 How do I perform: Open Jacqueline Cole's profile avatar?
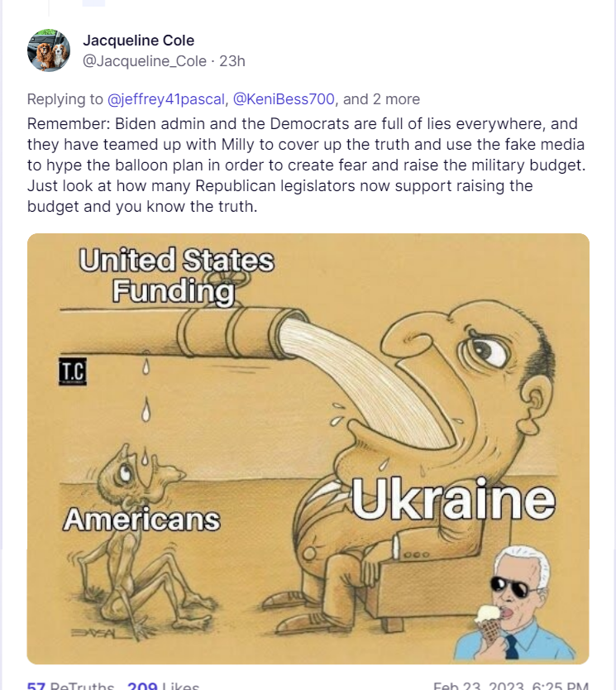48,50
